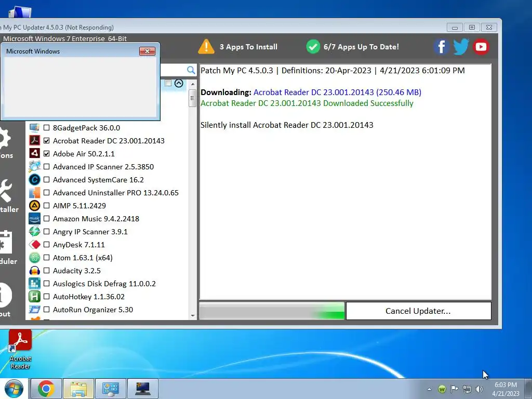The width and height of the screenshot is (532, 399).
Task: Click the AIMP app icon
Action: pos(34,206)
